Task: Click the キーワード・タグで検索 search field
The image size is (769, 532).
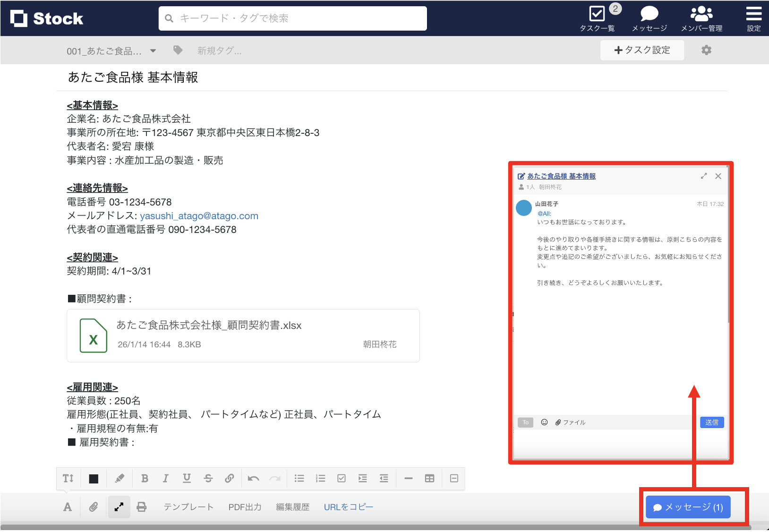Action: tap(292, 18)
